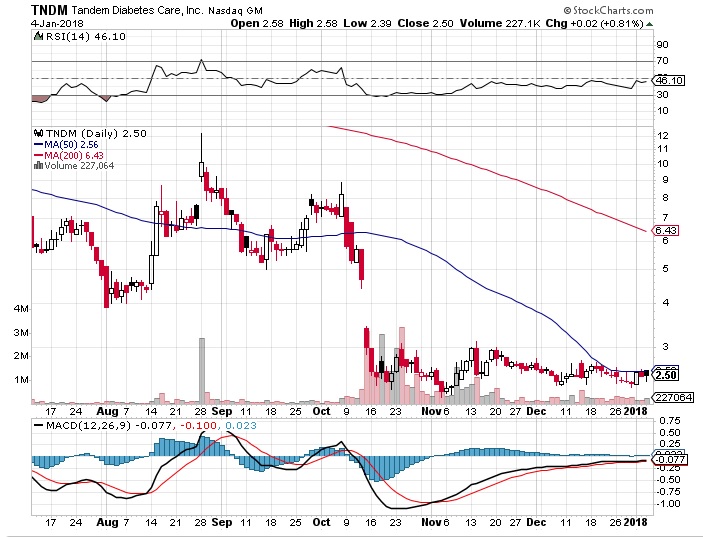Select the red MA(200) line swatch in legend

click(x=39, y=156)
